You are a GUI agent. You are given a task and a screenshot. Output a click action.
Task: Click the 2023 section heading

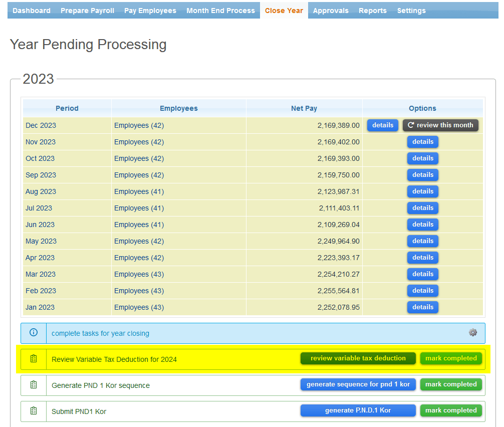click(38, 79)
